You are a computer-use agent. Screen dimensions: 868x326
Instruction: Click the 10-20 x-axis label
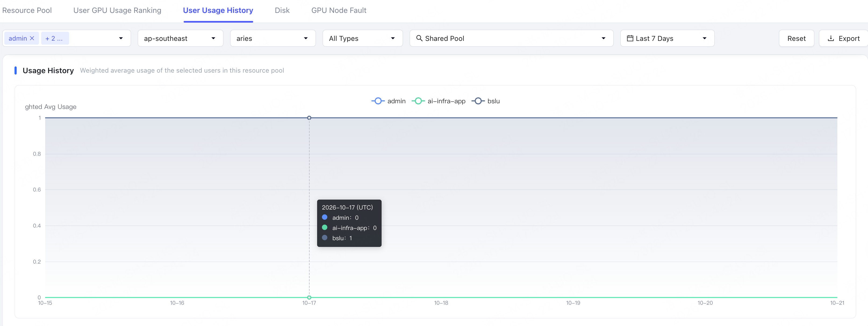click(x=705, y=303)
